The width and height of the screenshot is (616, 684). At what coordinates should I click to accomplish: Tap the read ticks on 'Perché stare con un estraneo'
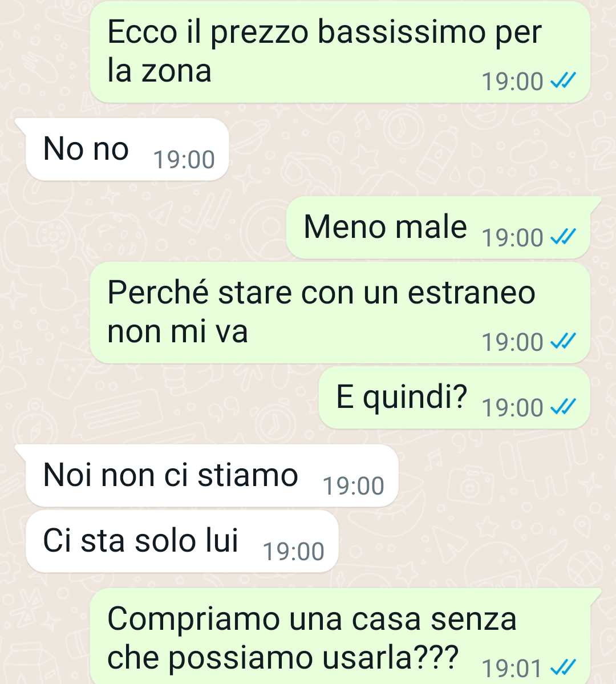(563, 341)
